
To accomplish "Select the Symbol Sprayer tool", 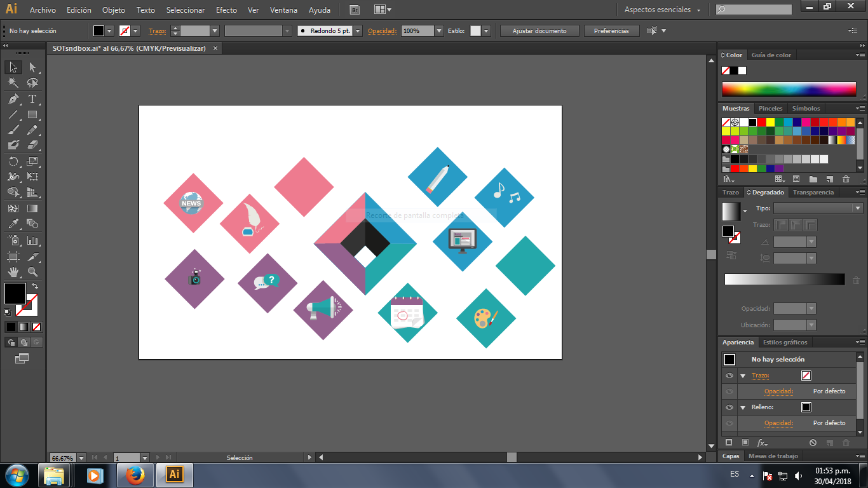I will coord(13,241).
